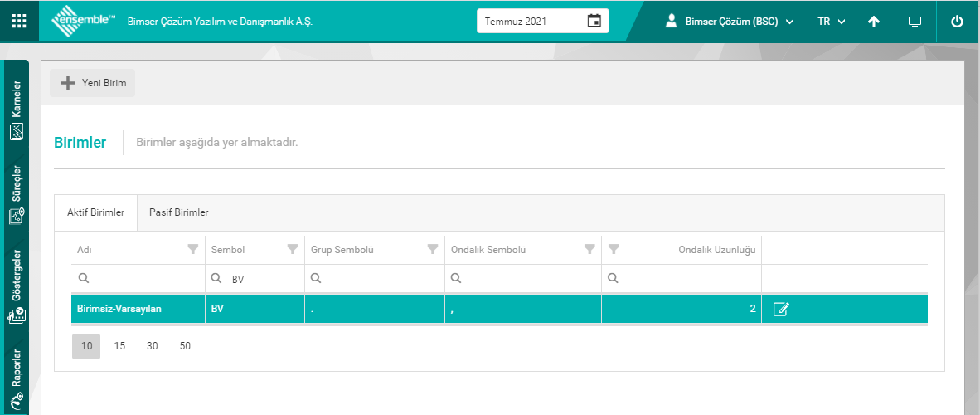Select the Aktif Birimler tab
Screen dimensions: 980x415
[x=95, y=212]
